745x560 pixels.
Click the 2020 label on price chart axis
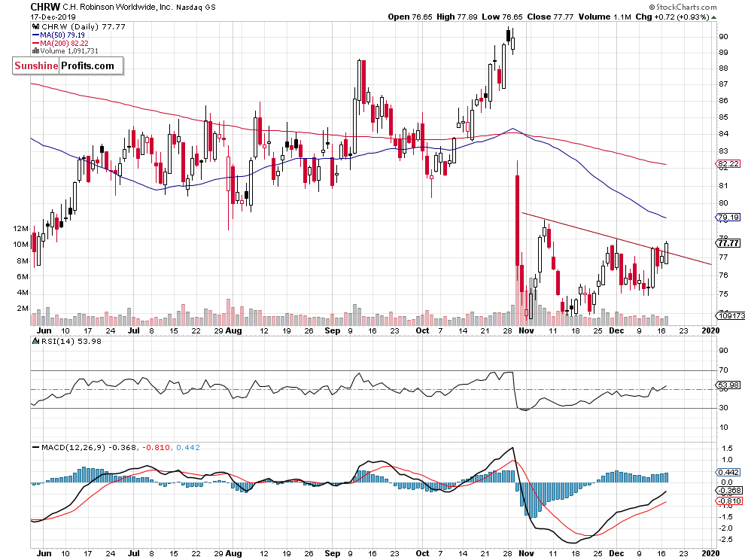click(711, 330)
